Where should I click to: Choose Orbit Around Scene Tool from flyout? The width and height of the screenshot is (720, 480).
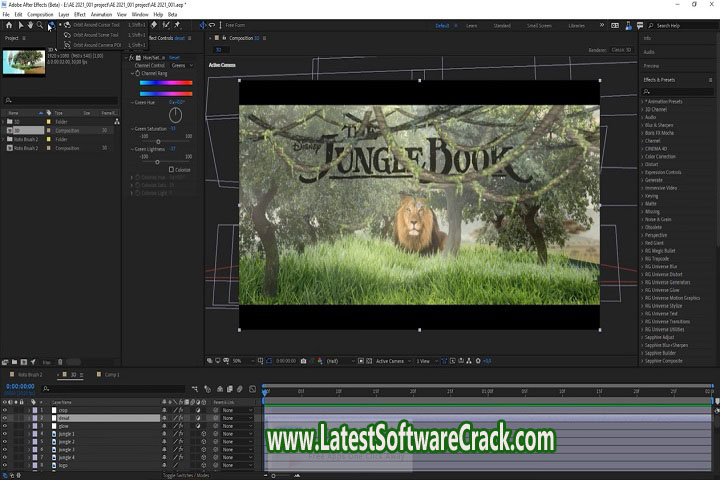(x=96, y=35)
